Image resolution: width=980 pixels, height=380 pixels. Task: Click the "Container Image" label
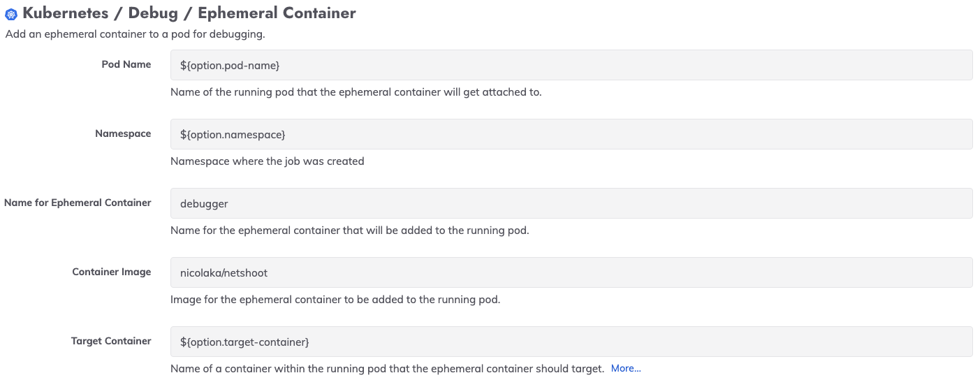pyautogui.click(x=112, y=272)
